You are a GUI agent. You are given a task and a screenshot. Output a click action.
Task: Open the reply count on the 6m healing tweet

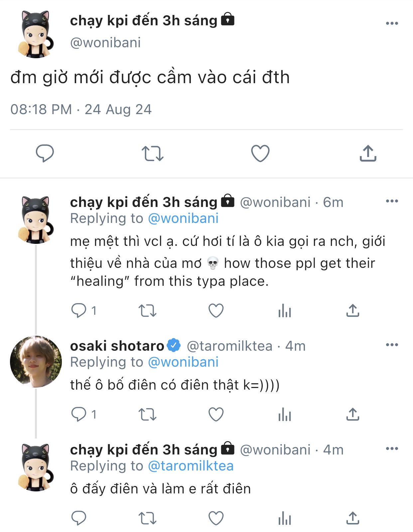click(84, 311)
